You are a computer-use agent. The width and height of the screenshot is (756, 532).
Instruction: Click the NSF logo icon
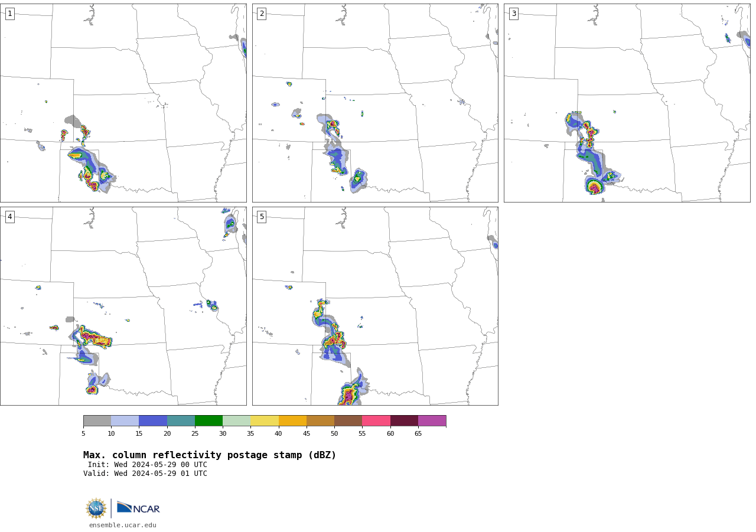pos(96,508)
